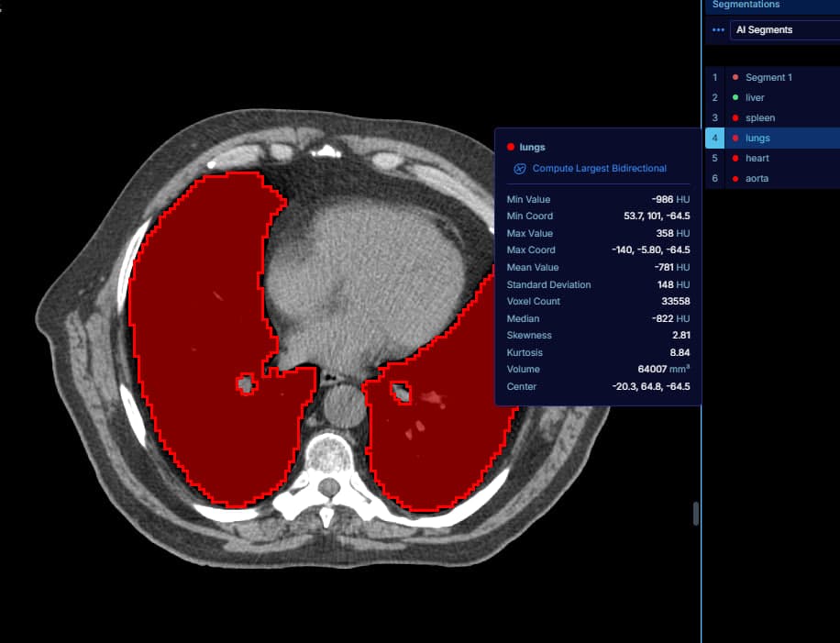Click the bidirectional measurement icon
The width and height of the screenshot is (840, 643).
tap(520, 169)
